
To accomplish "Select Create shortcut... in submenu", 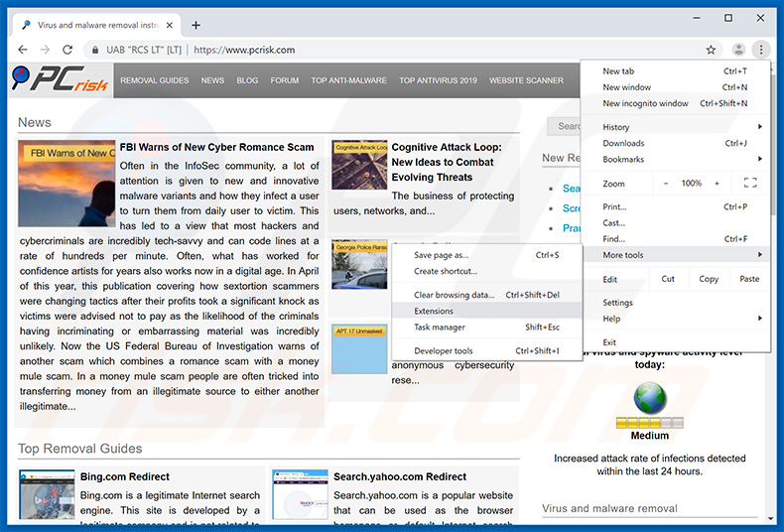I will point(486,271).
